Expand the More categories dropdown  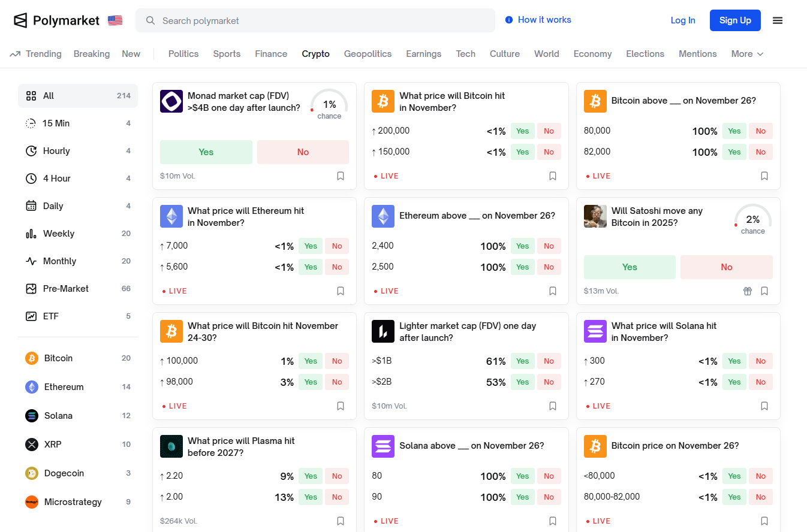[747, 54]
